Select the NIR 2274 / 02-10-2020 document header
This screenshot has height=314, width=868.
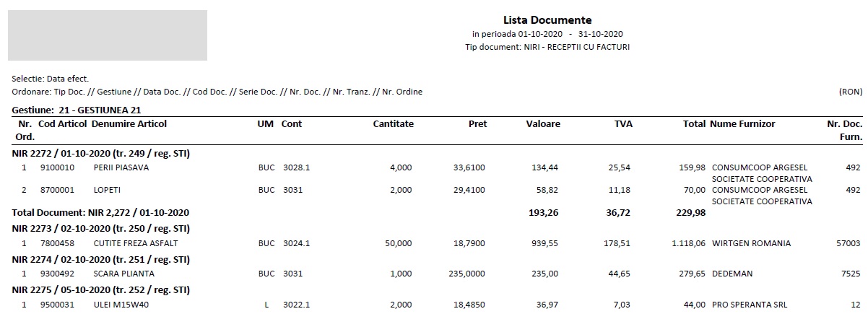tap(101, 259)
